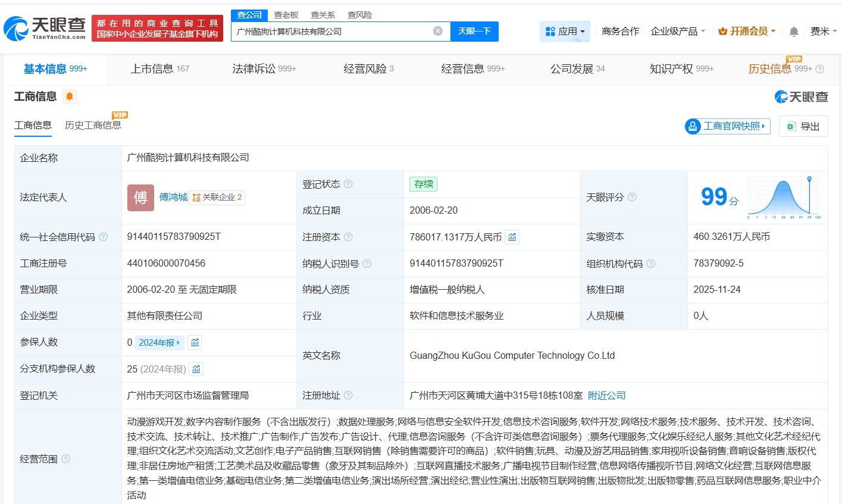Image resolution: width=842 pixels, height=504 pixels.
Task: Open the 开通会员 dropdown menu
Action: [x=746, y=31]
